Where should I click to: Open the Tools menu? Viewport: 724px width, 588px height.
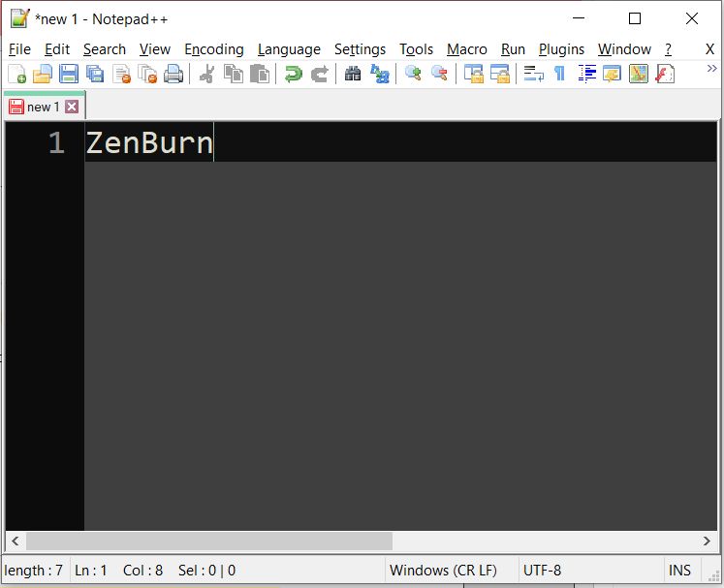(416, 49)
